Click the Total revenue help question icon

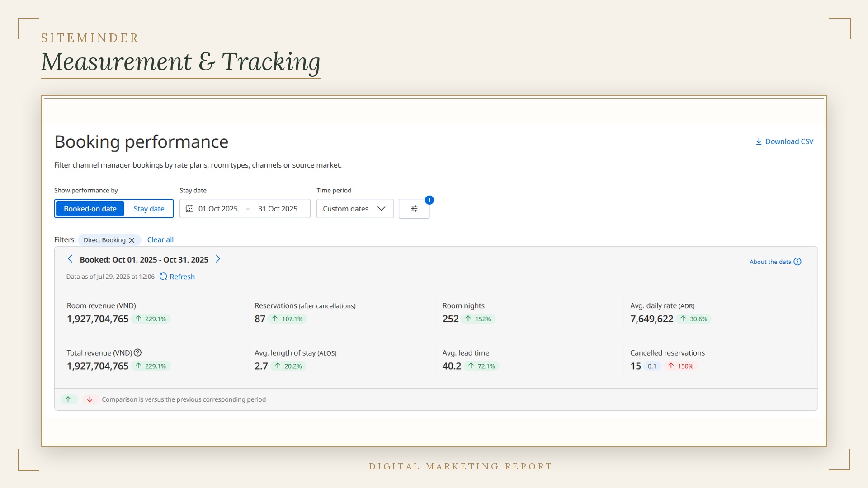(138, 352)
